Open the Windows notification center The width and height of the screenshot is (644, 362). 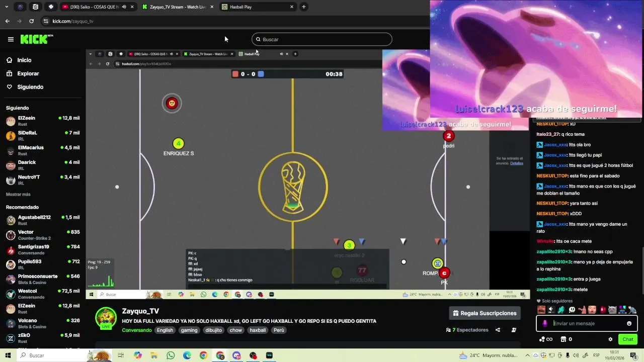pos(633,355)
